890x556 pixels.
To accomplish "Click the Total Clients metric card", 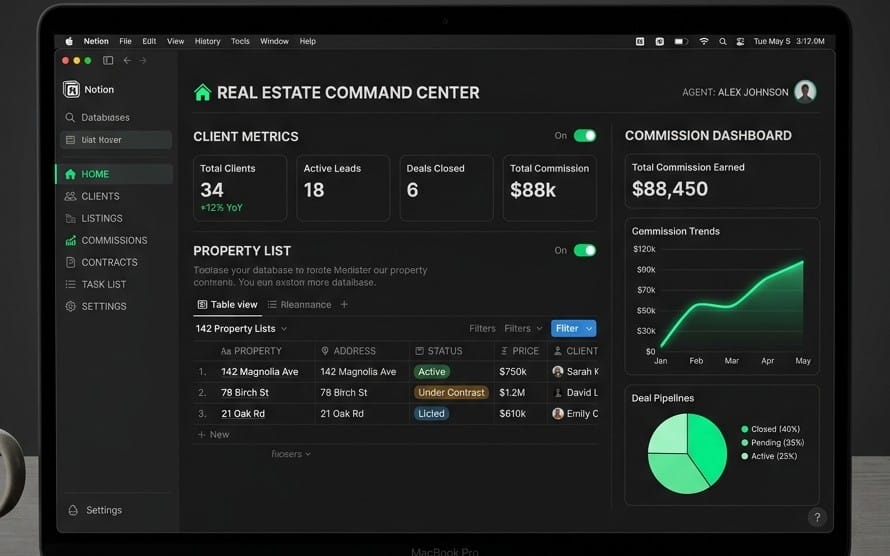I will tap(240, 188).
